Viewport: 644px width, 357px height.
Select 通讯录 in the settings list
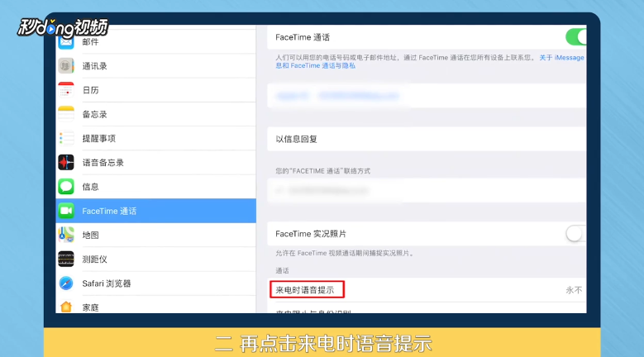click(x=155, y=65)
